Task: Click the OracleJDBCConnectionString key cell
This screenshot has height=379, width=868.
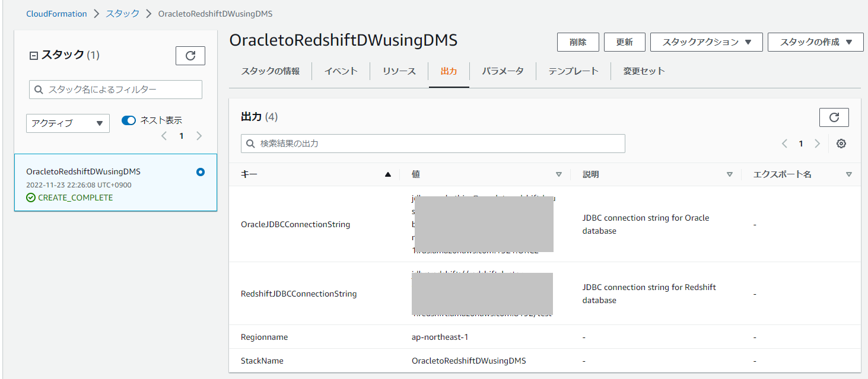Action: [x=295, y=225]
